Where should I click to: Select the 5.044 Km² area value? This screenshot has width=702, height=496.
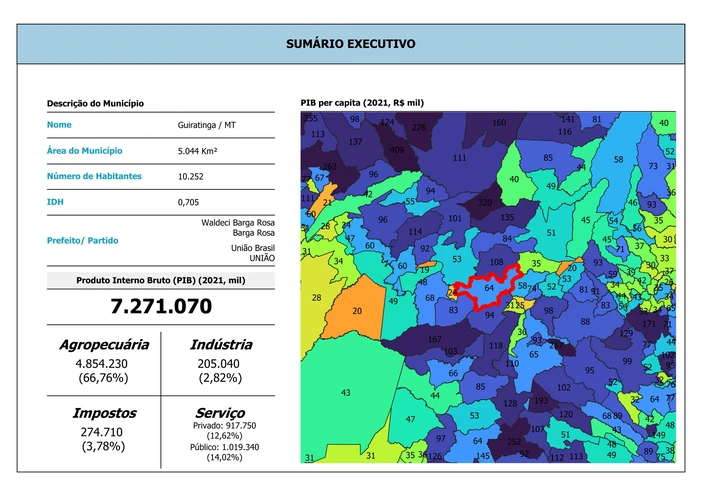point(197,151)
